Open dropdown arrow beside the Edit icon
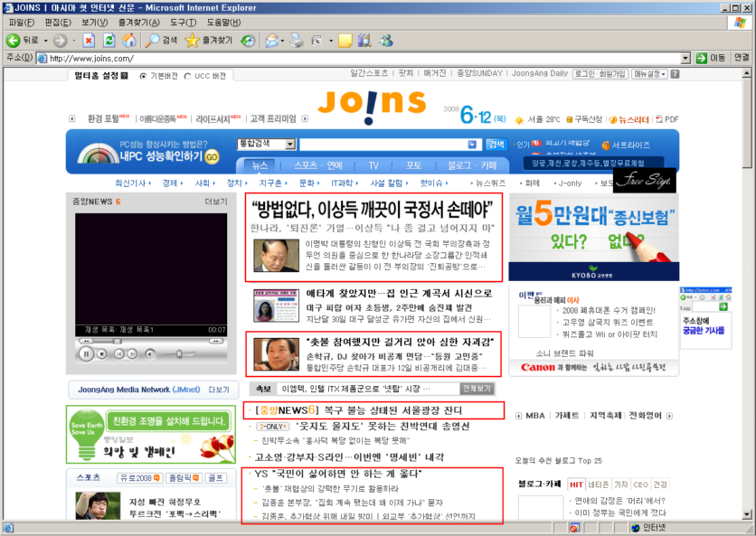Screen dimensions: 756x536 tap(331, 41)
